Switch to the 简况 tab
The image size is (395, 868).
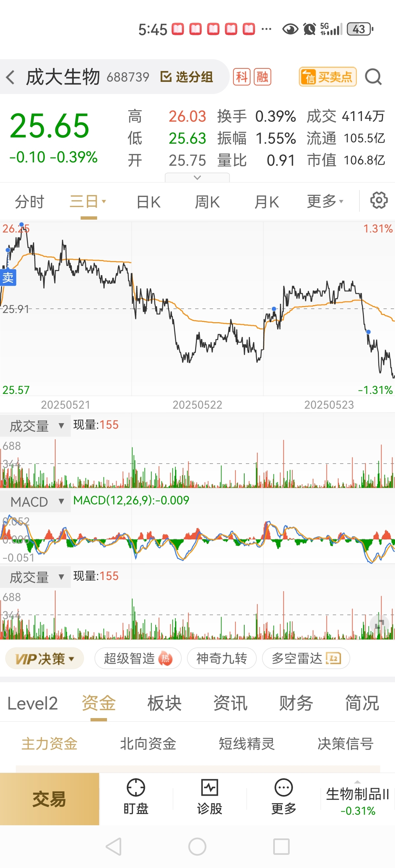click(x=362, y=704)
